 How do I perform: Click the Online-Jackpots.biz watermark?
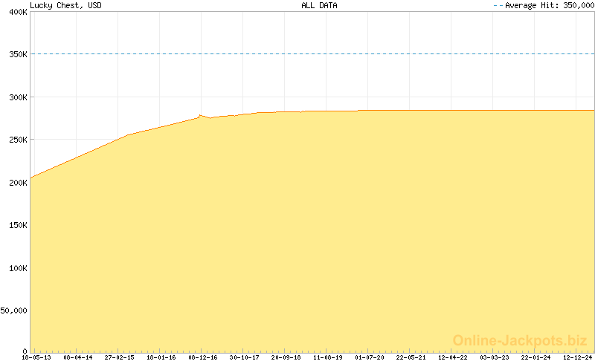520,340
